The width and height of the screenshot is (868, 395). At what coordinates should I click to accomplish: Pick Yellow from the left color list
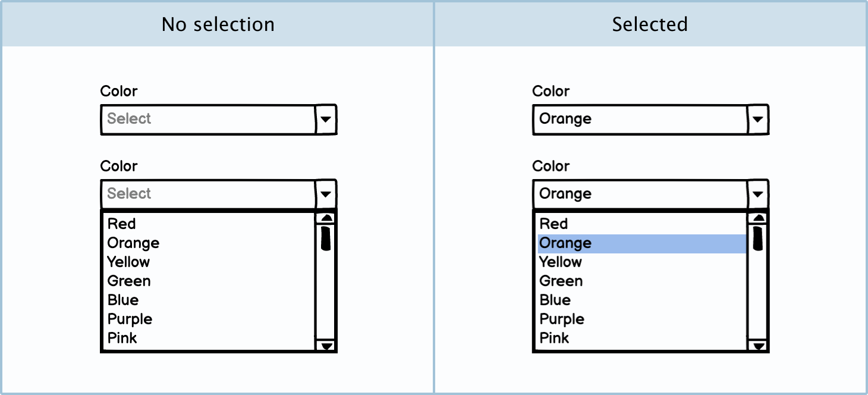[x=128, y=262]
